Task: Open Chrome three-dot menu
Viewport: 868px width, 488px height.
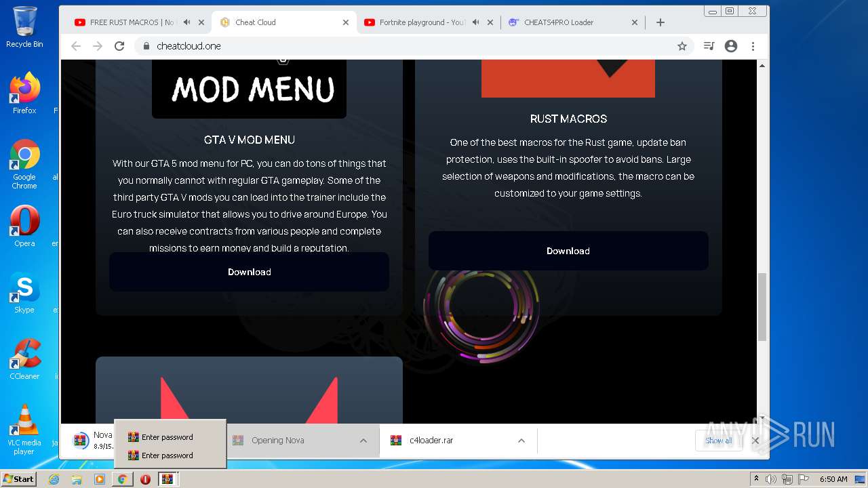Action: point(753,46)
